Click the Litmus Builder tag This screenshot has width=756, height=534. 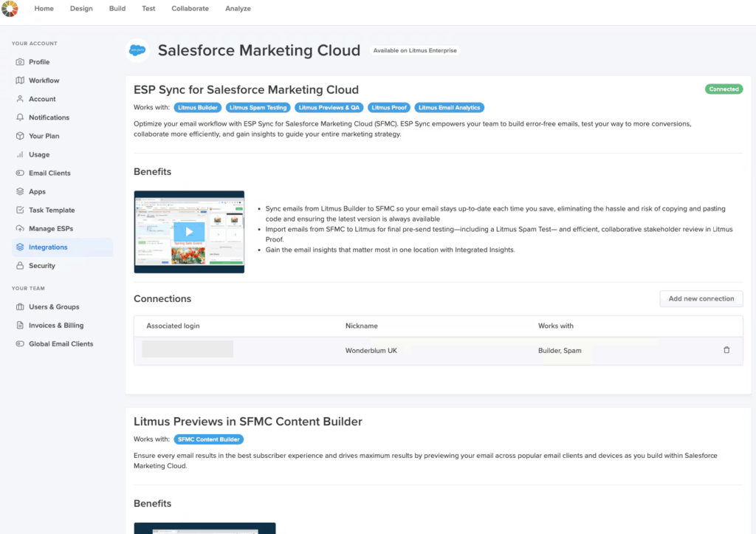point(198,108)
